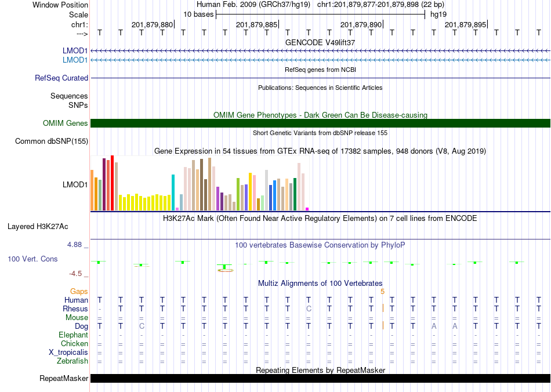
Task: Click the Zebrafish species label
Action: click(x=72, y=361)
